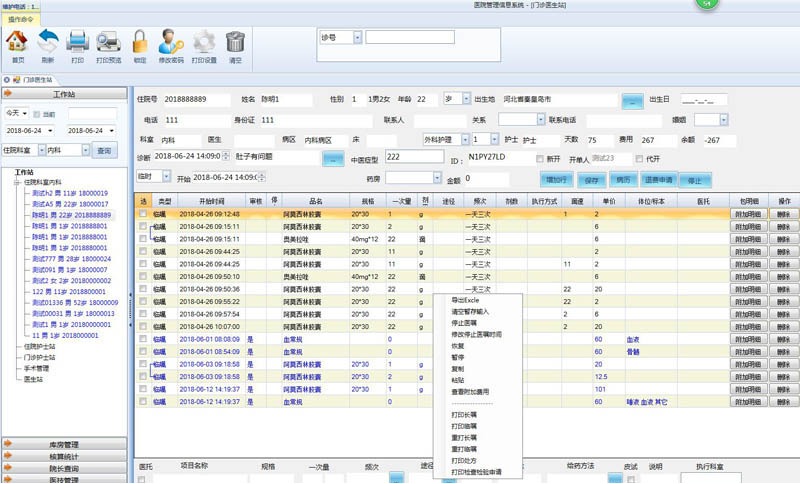Click the 保存 button
The width and height of the screenshot is (800, 484).
pos(591,180)
